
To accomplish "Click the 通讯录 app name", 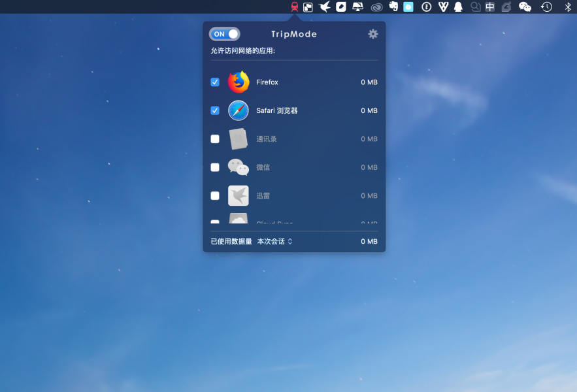I will [267, 139].
